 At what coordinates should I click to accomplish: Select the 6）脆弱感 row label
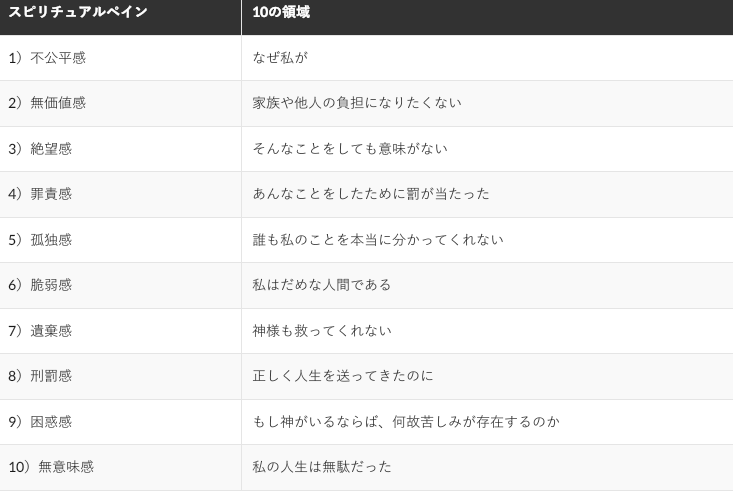[40, 285]
